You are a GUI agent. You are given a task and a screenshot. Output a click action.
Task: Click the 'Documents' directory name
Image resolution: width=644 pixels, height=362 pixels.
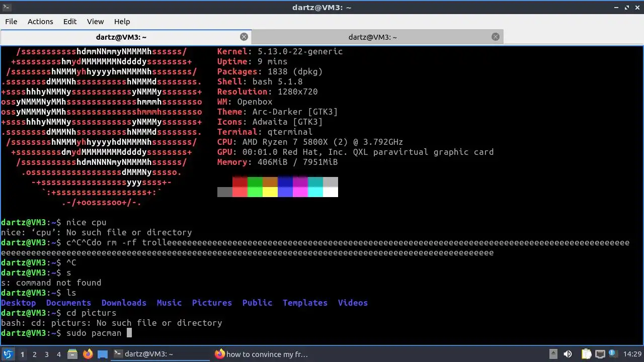click(68, 303)
